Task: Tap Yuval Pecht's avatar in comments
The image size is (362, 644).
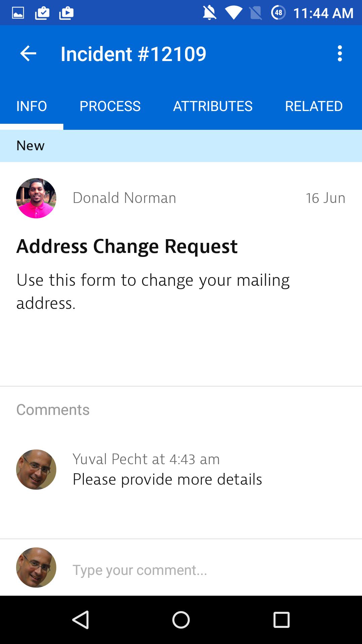Action: pyautogui.click(x=36, y=470)
